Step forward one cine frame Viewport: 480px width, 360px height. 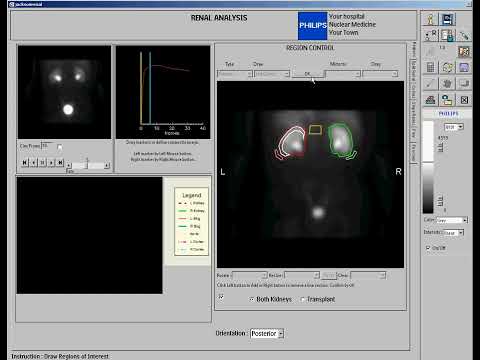[x=51, y=163]
